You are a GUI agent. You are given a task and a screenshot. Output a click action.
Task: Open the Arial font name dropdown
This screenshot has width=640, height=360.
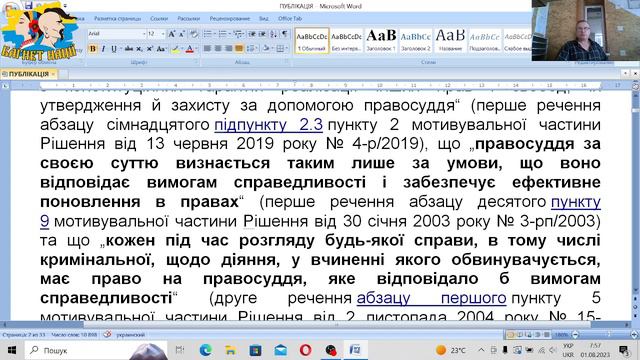point(144,34)
